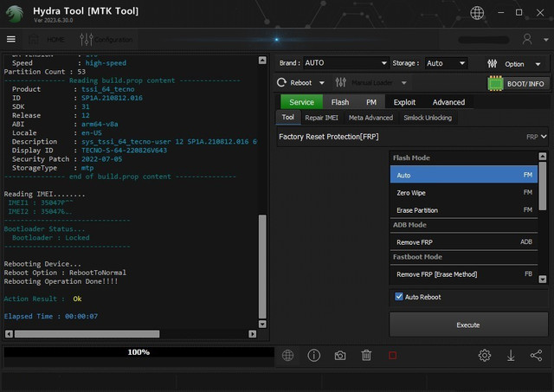
Task: Click the Display ID value TECNO-S-64-220826V643
Action: 124,151
